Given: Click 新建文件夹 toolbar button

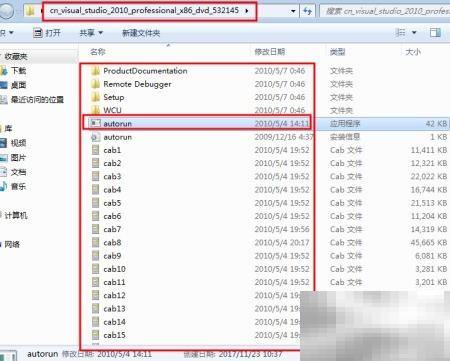Looking at the screenshot, I should coord(141,33).
